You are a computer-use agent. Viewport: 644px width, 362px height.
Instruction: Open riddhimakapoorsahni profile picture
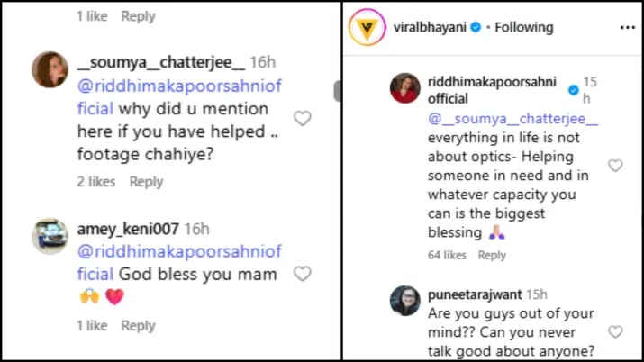tap(404, 88)
